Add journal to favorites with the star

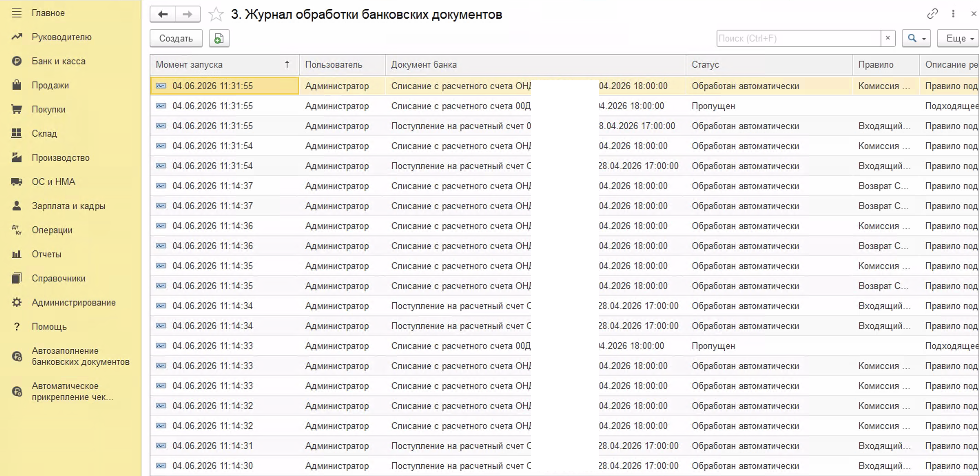tap(216, 14)
